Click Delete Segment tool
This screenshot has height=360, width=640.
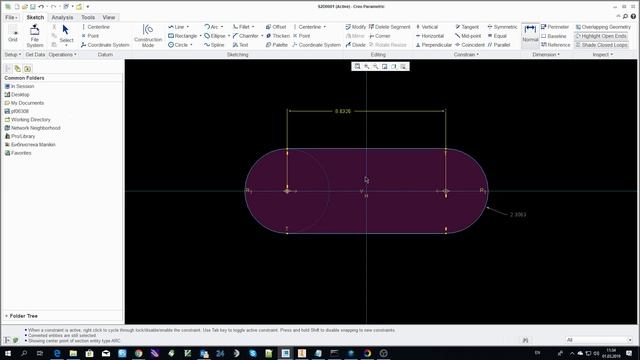[x=389, y=27]
